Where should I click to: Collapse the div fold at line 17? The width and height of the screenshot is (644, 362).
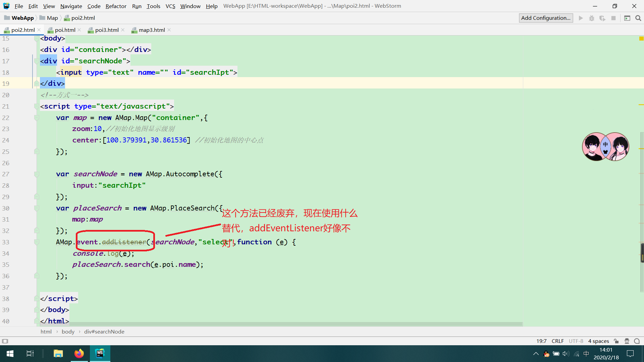point(37,61)
